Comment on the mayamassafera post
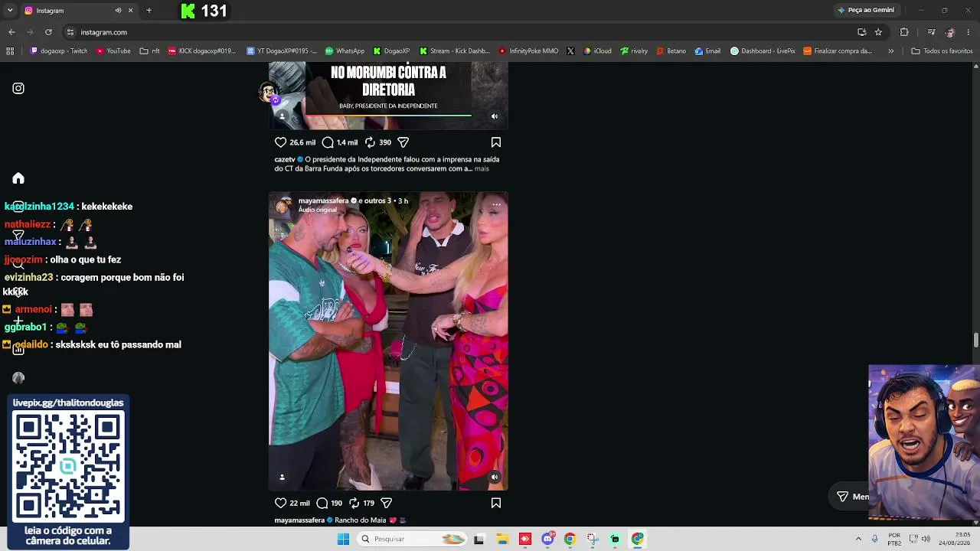This screenshot has height=551, width=980. pos(322,503)
